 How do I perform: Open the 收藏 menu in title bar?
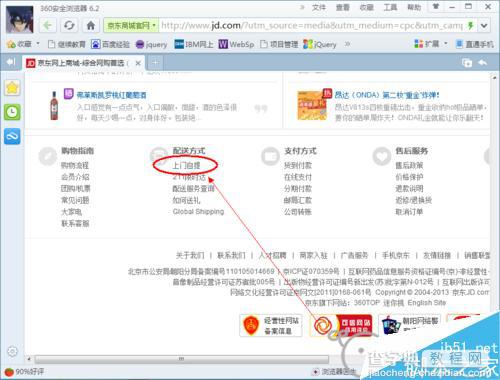tap(367, 7)
